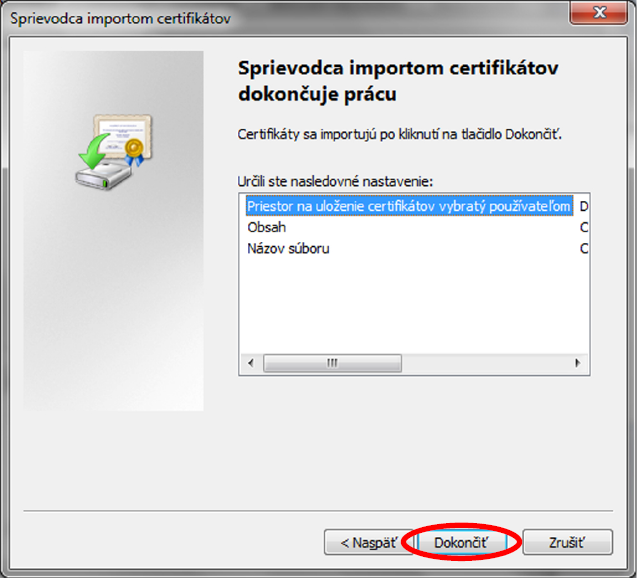Image resolution: width=637 pixels, height=578 pixels.
Task: Close the Sprievodca importom certifikátov window
Action: [599, 13]
